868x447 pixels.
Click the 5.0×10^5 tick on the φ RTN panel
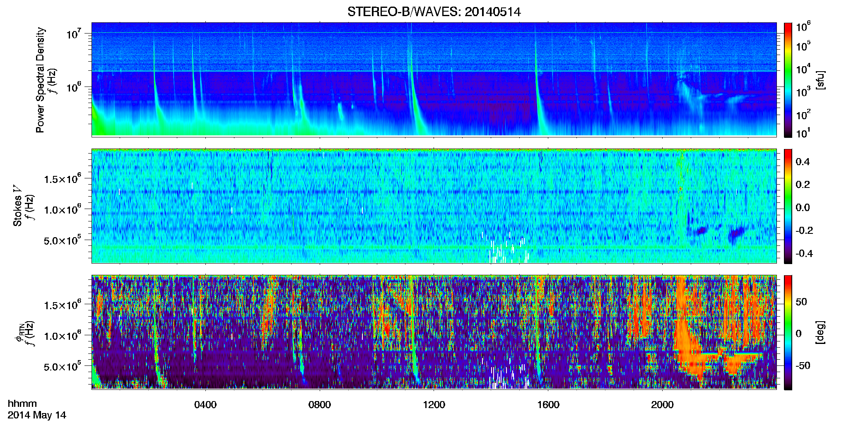pos(63,367)
